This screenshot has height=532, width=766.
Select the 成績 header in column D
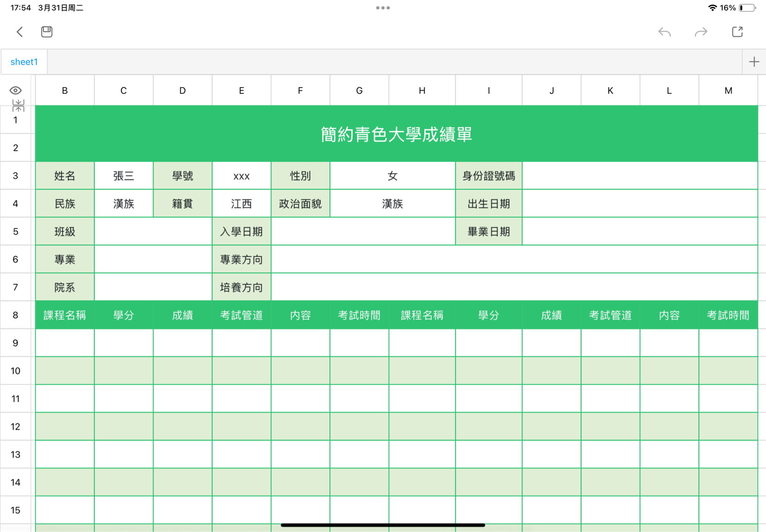[183, 315]
